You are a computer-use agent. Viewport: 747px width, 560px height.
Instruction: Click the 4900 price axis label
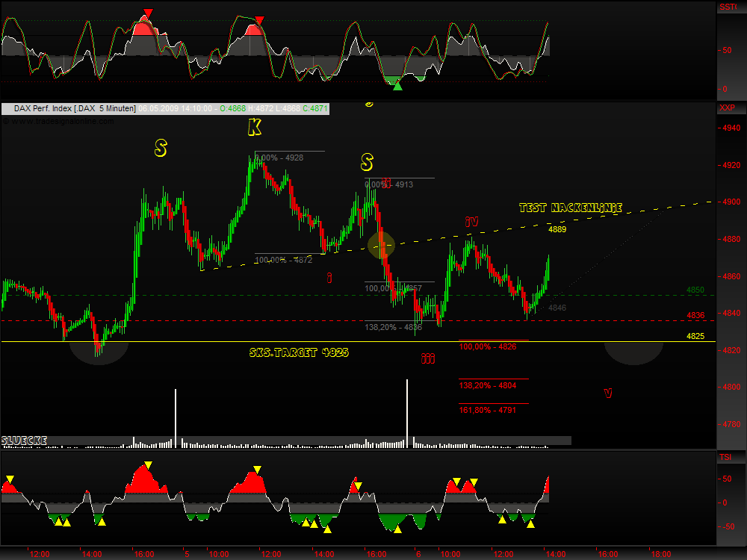pyautogui.click(x=732, y=202)
